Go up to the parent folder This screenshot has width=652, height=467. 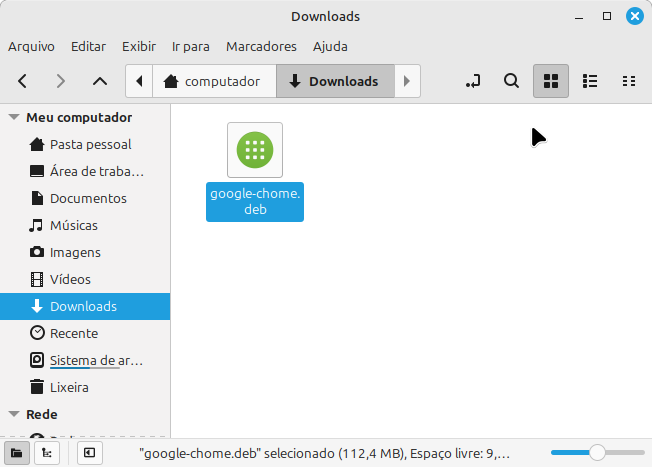99,81
